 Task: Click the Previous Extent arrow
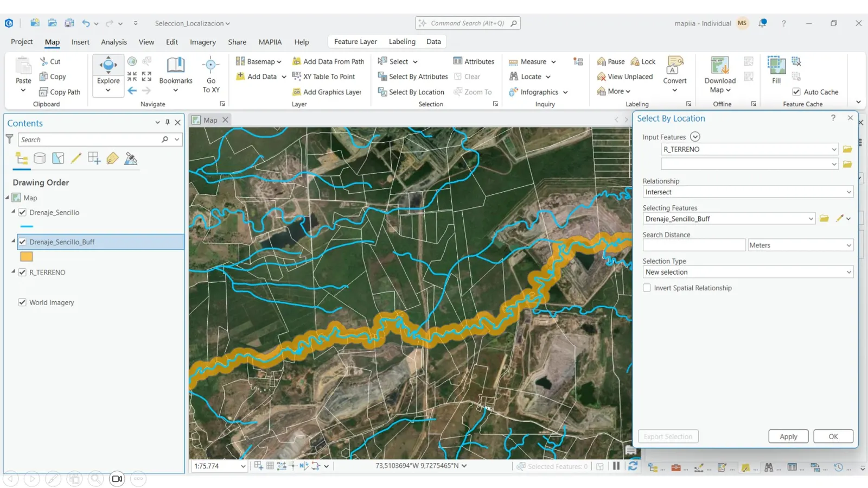pyautogui.click(x=132, y=91)
